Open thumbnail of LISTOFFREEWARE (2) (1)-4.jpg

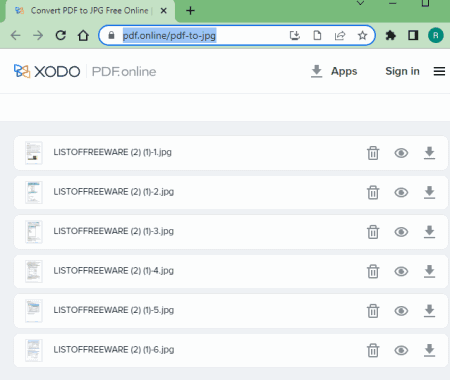(34, 271)
